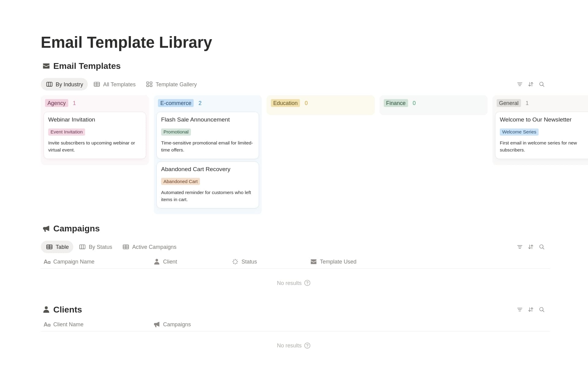This screenshot has height=367, width=588.
Task: Click the E-commerce group label
Action: pyautogui.click(x=176, y=103)
